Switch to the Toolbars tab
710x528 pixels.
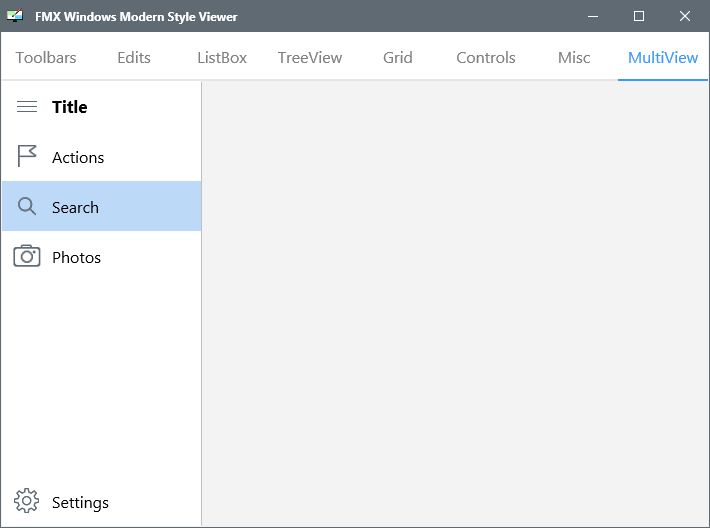point(46,58)
